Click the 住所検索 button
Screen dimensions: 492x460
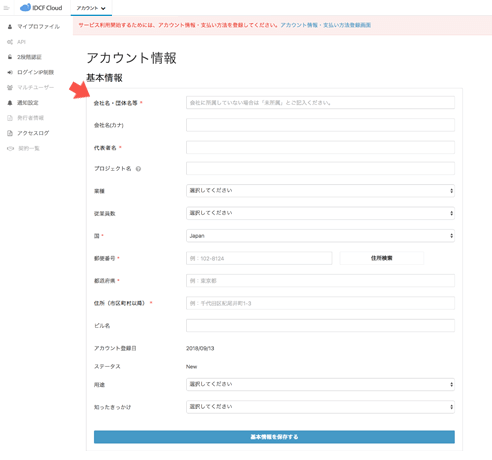click(382, 258)
